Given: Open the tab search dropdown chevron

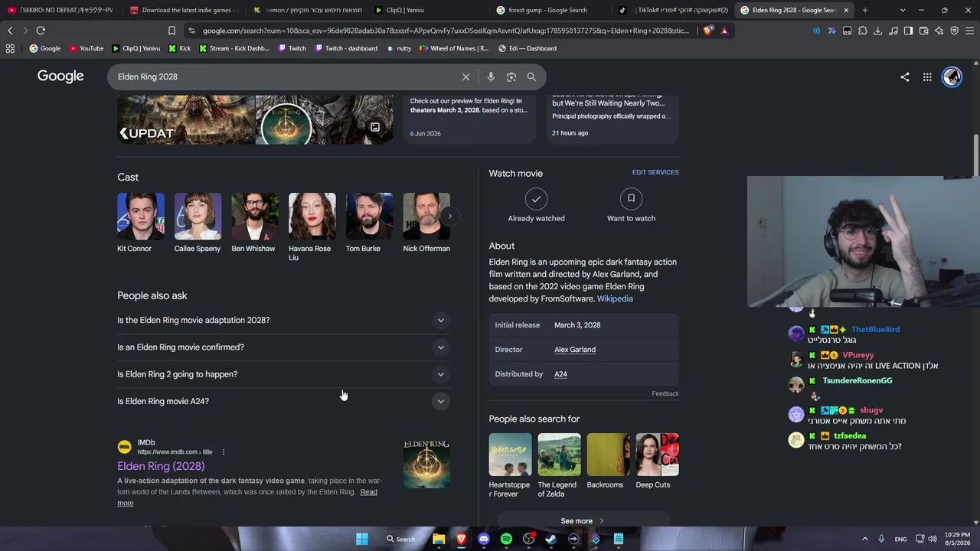Looking at the screenshot, I should pos(903,10).
